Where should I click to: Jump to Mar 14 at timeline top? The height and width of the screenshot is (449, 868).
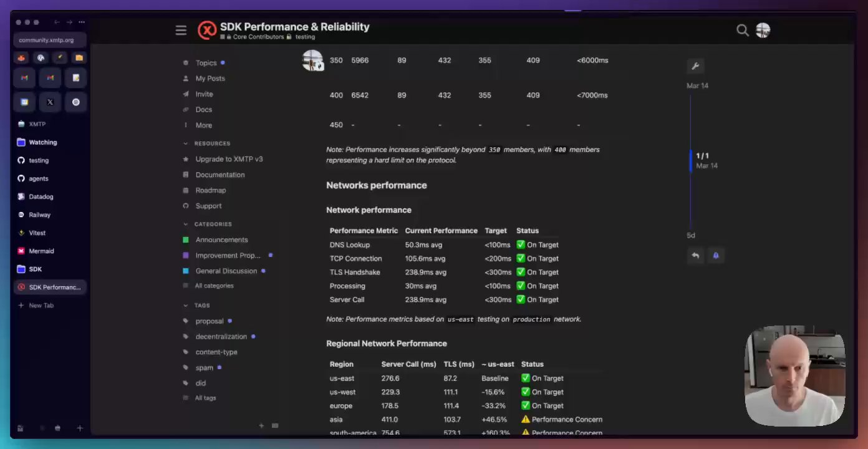(697, 86)
